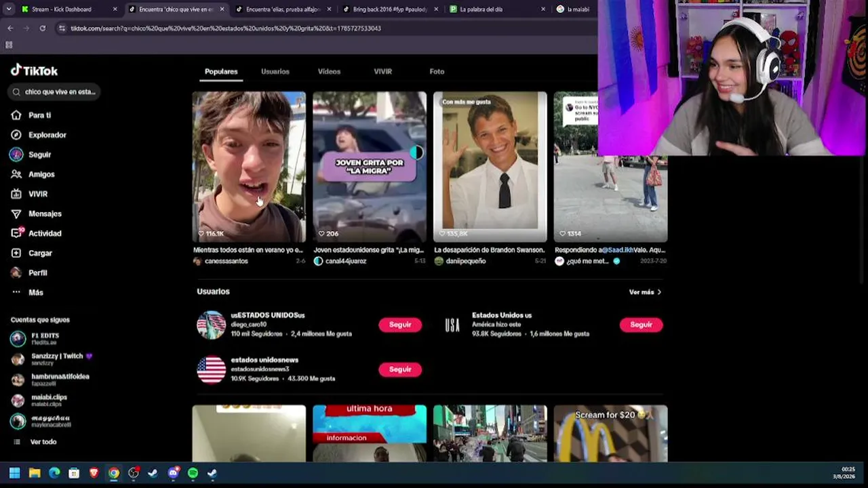868x488 pixels.
Task: Open canal44juarez author link
Action: pos(346,262)
